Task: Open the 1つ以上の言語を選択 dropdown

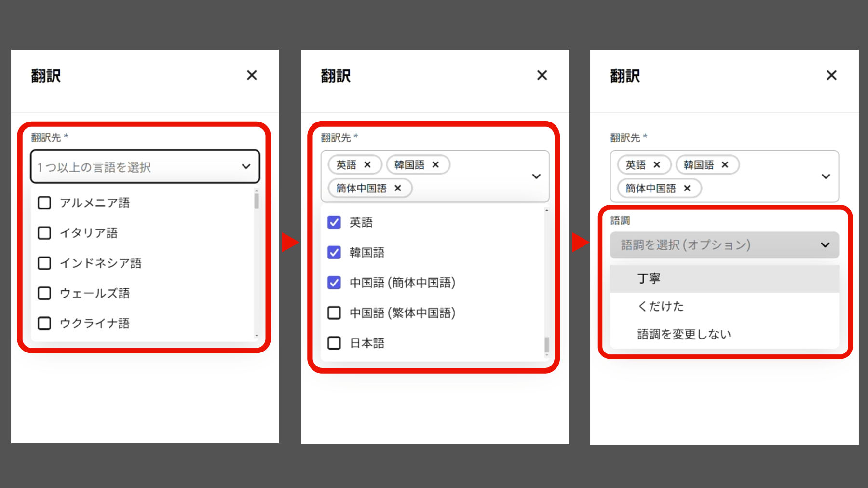Action: 145,167
